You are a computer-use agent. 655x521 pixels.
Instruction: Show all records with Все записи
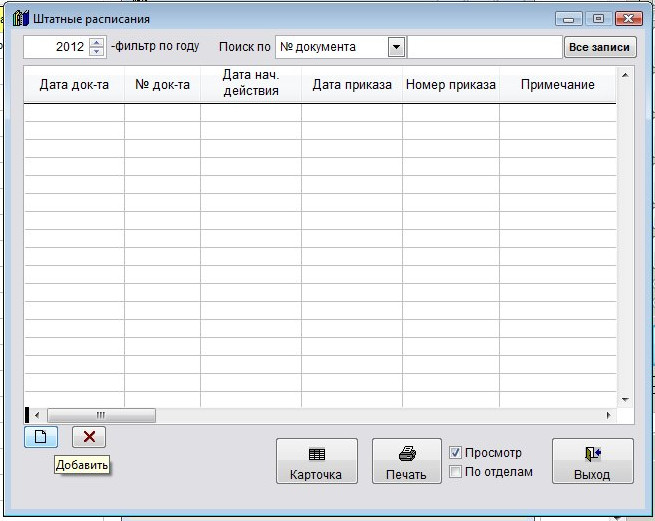click(x=600, y=47)
